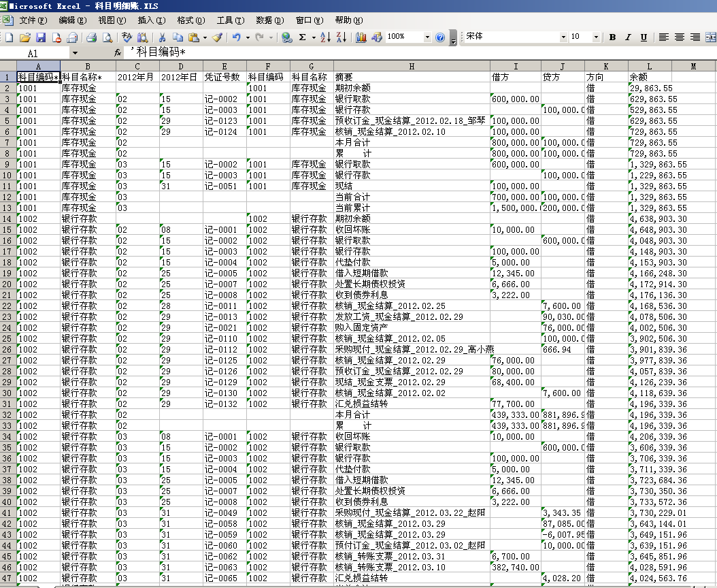Select row 14 header

[7, 218]
